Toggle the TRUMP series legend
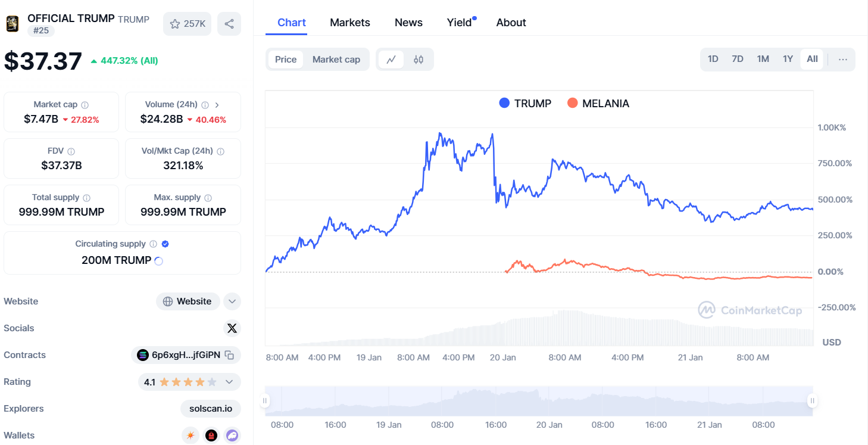 pos(526,104)
